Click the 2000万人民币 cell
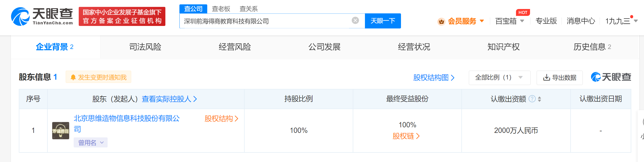This screenshot has height=162, width=644. point(516,130)
